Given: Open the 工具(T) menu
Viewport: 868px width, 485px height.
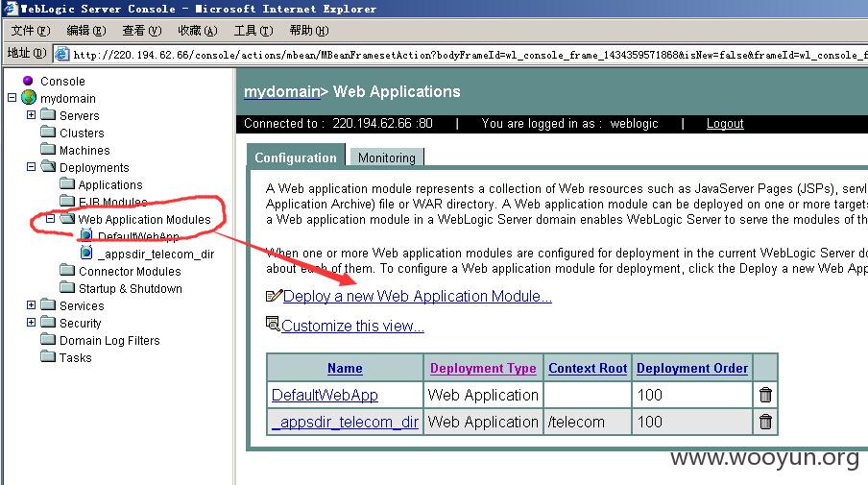Looking at the screenshot, I should (x=253, y=31).
